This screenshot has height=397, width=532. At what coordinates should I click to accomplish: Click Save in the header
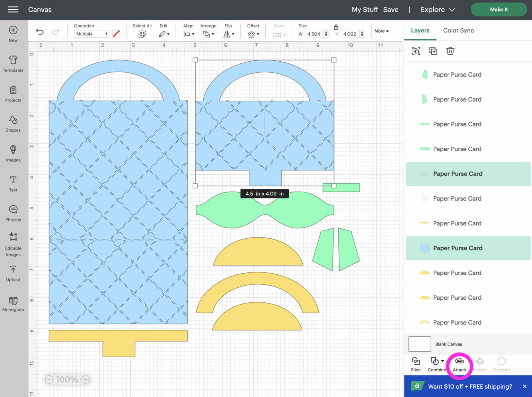[x=391, y=10]
